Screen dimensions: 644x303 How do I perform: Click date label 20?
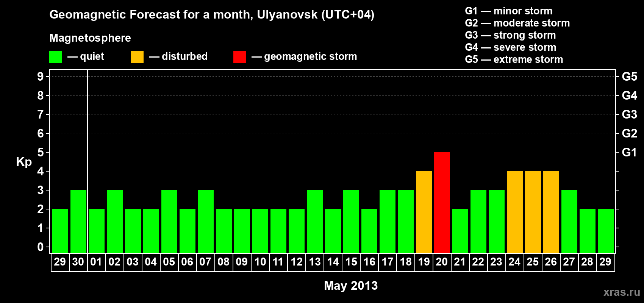pos(442,262)
